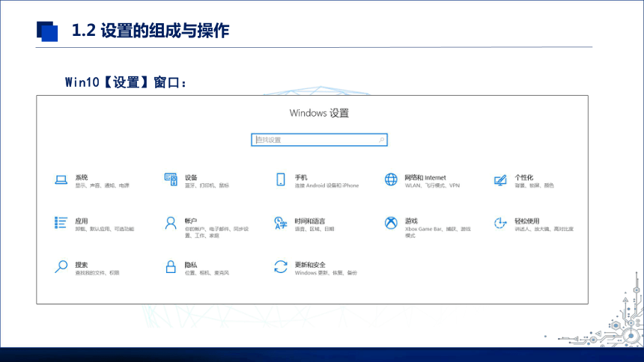Click the 搜索 category label

[82, 265]
